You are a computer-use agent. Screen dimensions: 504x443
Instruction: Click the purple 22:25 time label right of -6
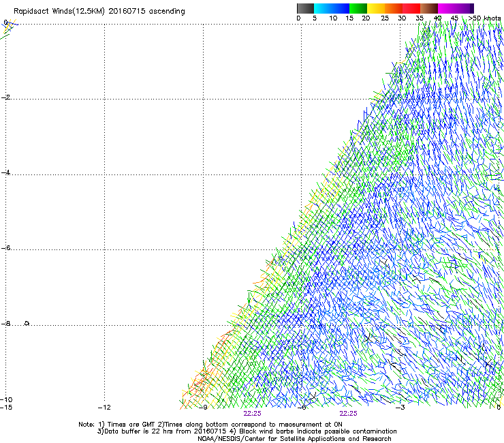pos(349,414)
